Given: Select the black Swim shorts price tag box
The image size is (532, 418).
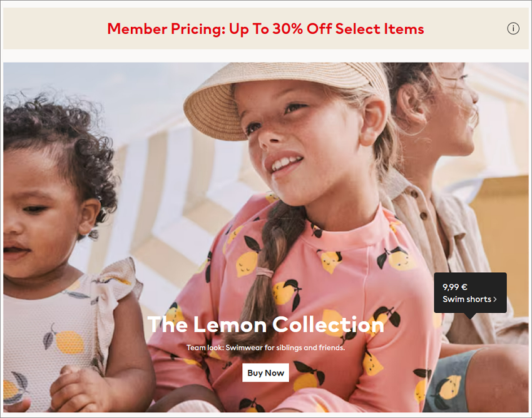Looking at the screenshot, I should coord(470,293).
